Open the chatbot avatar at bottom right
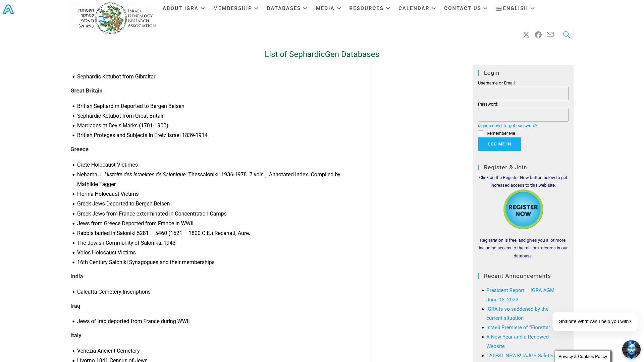Image resolution: width=644 pixels, height=362 pixels. pyautogui.click(x=631, y=349)
